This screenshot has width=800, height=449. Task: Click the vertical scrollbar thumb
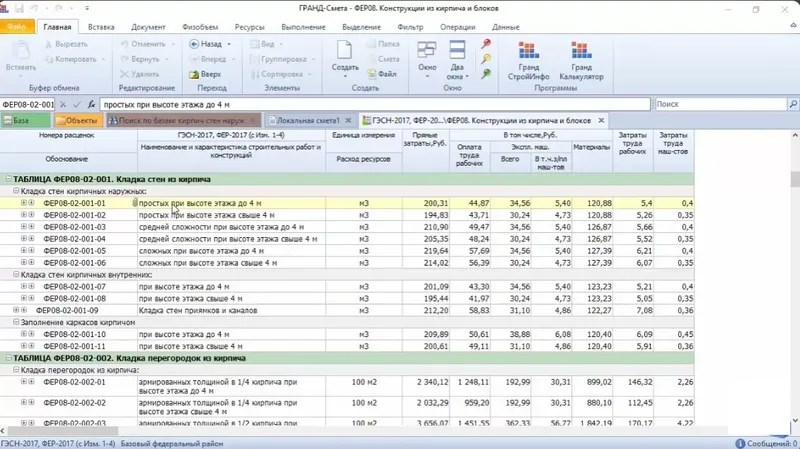[x=795, y=179]
